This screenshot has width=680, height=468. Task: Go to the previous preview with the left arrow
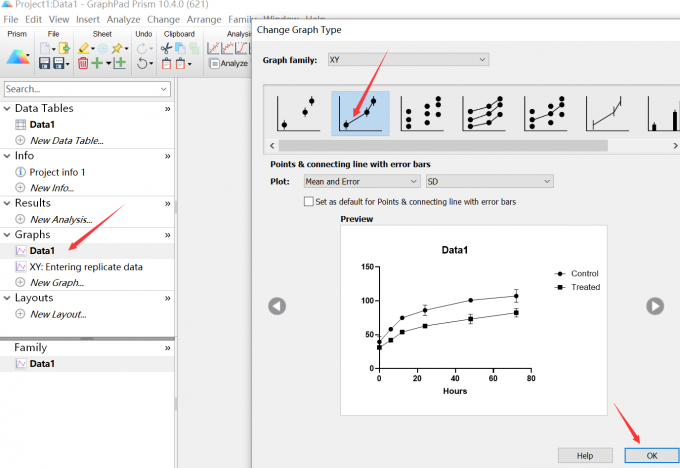(277, 306)
